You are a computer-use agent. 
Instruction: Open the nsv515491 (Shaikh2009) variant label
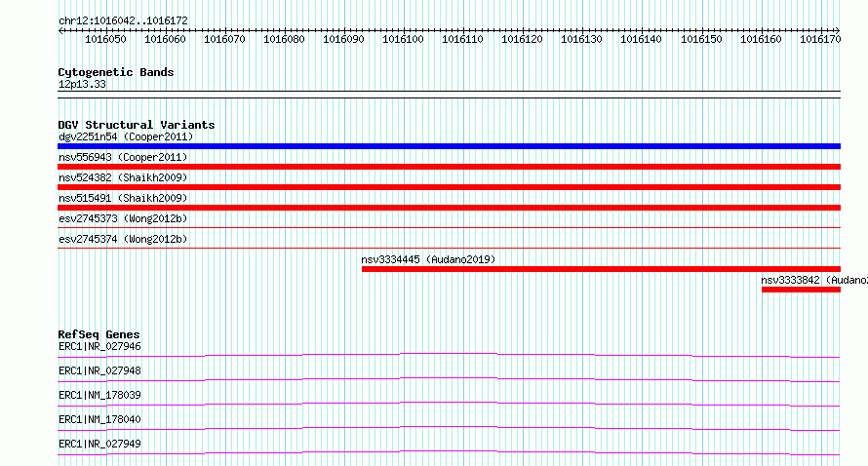tap(123, 198)
